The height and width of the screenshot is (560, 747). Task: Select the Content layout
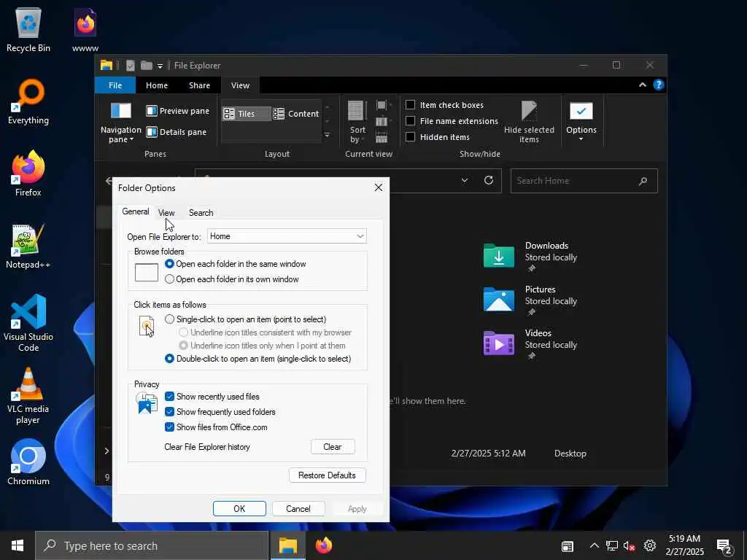coord(296,114)
